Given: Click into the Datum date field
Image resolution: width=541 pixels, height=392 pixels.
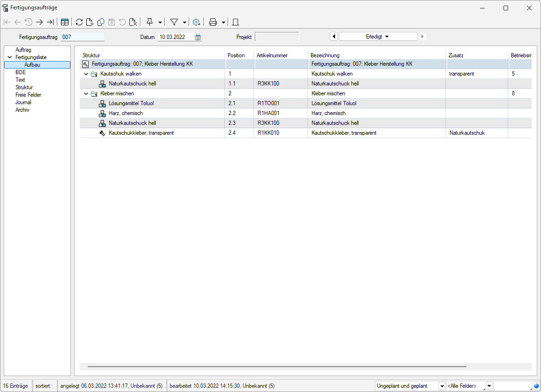Looking at the screenshot, I should (176, 37).
